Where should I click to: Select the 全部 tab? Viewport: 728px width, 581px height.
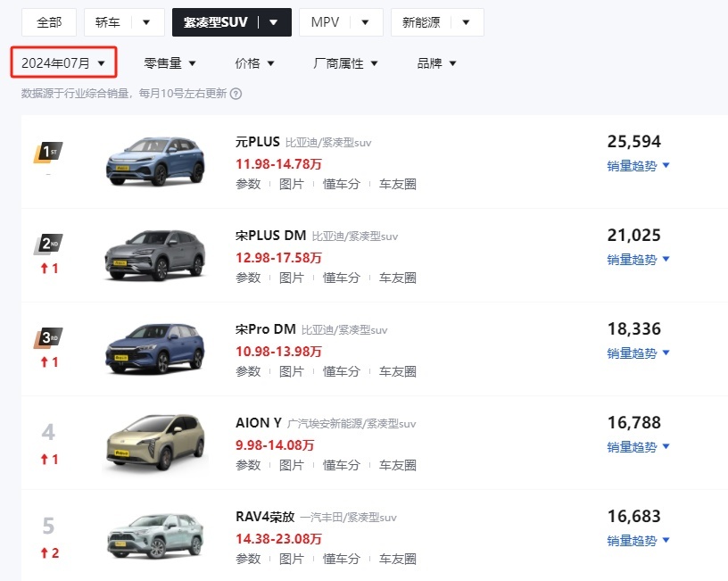click(x=49, y=22)
